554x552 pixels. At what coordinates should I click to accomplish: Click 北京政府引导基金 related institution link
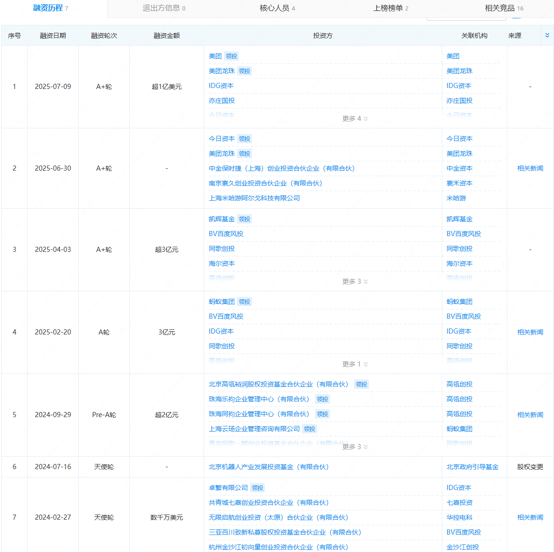click(472, 467)
